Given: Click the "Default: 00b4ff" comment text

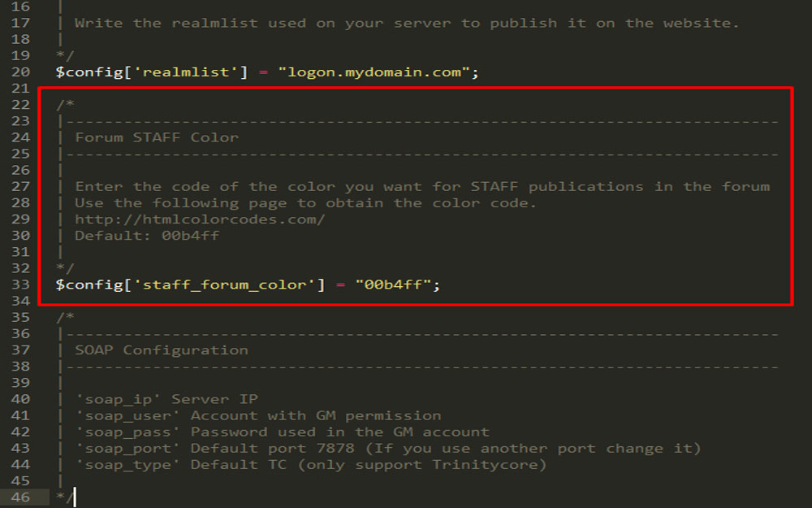Looking at the screenshot, I should tap(147, 236).
